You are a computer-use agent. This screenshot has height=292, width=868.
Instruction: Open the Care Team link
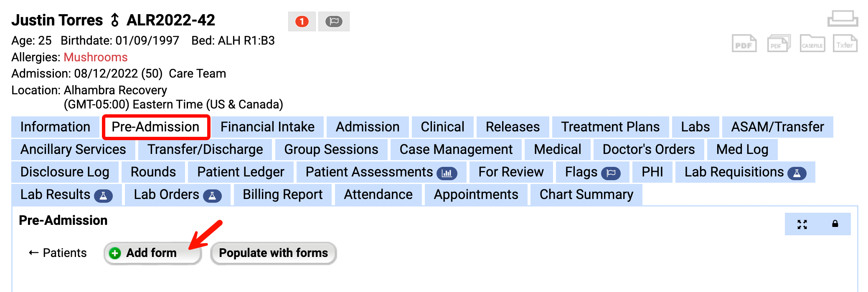197,73
